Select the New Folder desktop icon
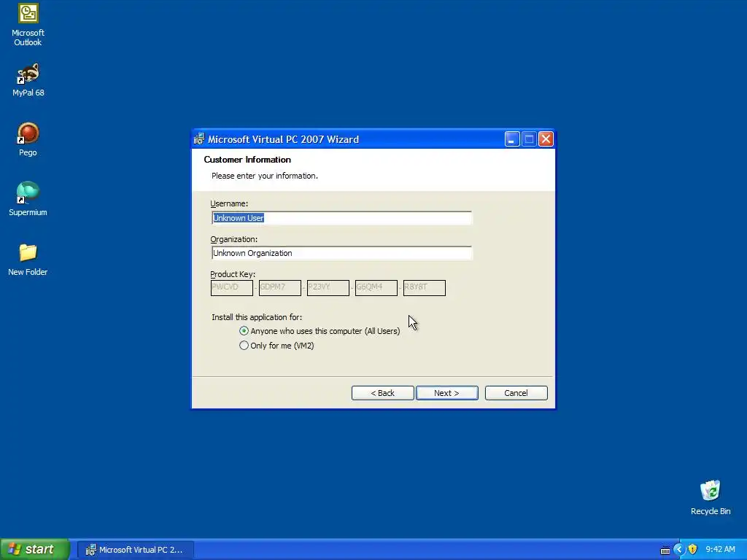 pyautogui.click(x=28, y=260)
